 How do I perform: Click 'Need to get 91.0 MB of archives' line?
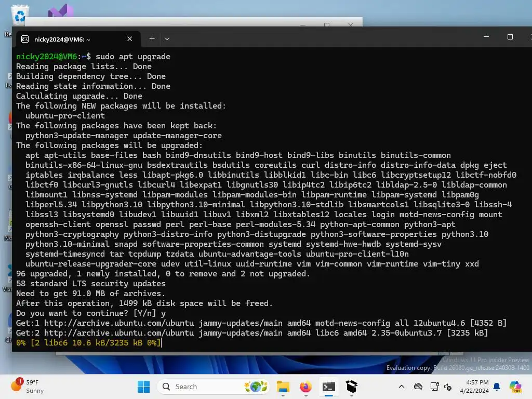(90, 294)
